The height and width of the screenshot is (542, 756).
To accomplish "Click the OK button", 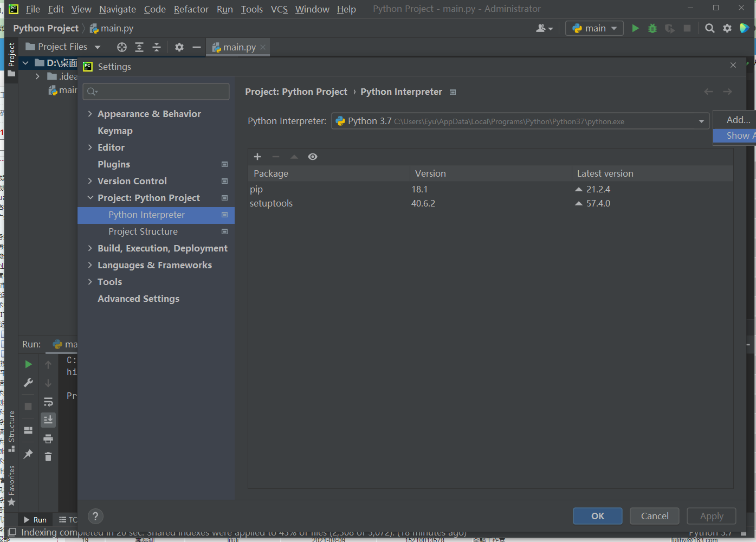I will click(598, 516).
